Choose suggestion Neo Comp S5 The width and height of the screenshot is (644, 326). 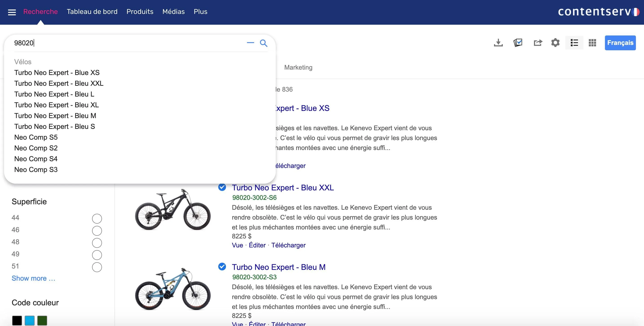36,137
